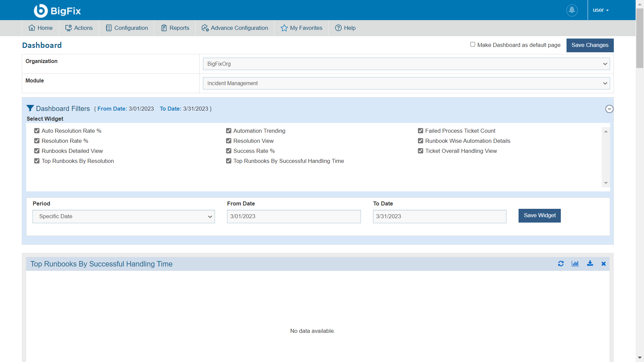
Task: Open the Organization dropdown
Action: [x=406, y=64]
